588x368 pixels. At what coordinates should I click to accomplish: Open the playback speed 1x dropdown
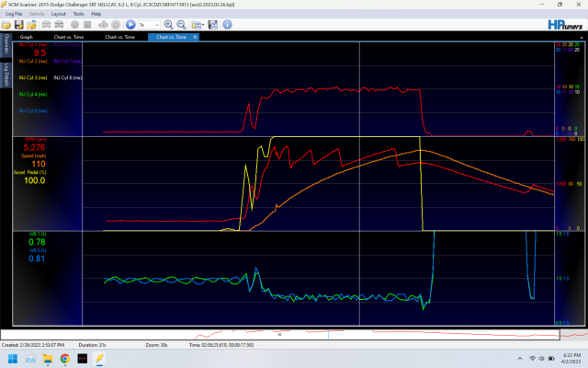point(147,25)
